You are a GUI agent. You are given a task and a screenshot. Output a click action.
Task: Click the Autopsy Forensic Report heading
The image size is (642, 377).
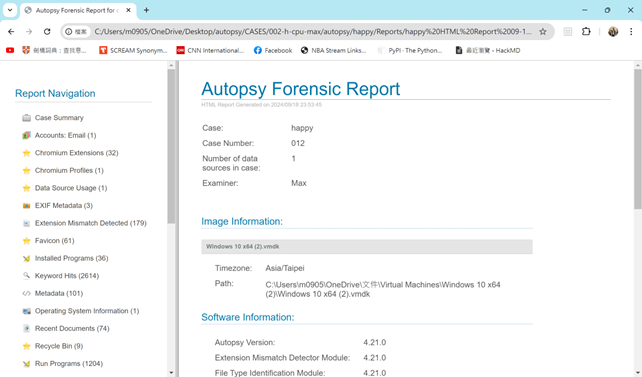[301, 89]
